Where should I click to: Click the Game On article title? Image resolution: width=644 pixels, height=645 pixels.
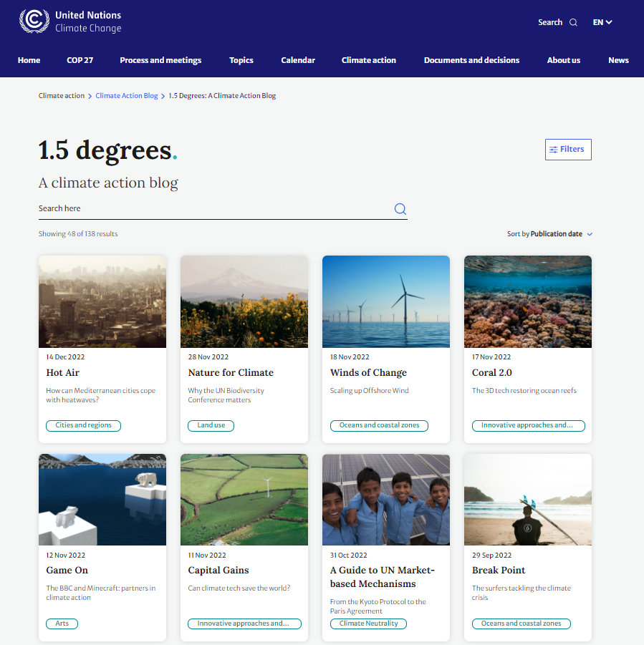(x=67, y=570)
